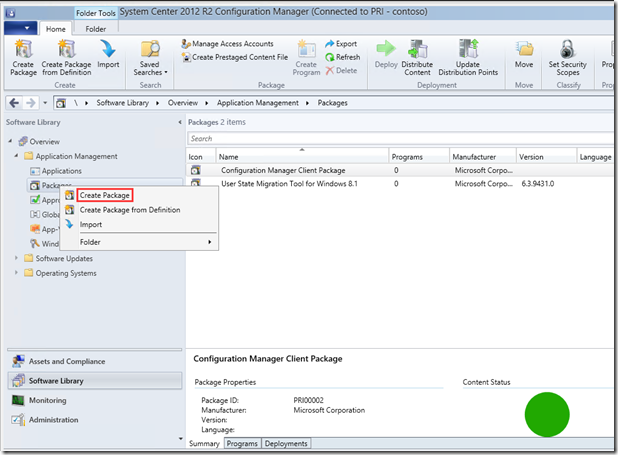This screenshot has width=618, height=455.
Task: Expand the Operating Systems tree node
Action: tap(16, 272)
